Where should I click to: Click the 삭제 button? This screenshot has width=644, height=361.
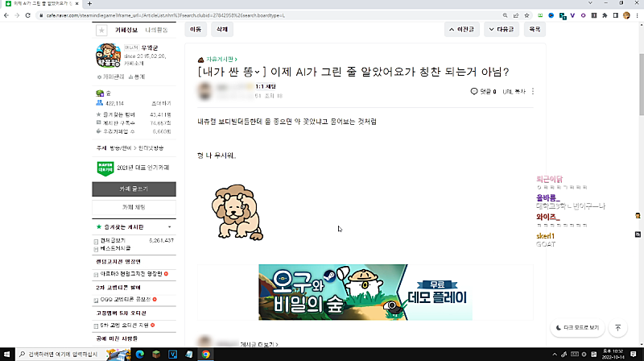coord(222,29)
